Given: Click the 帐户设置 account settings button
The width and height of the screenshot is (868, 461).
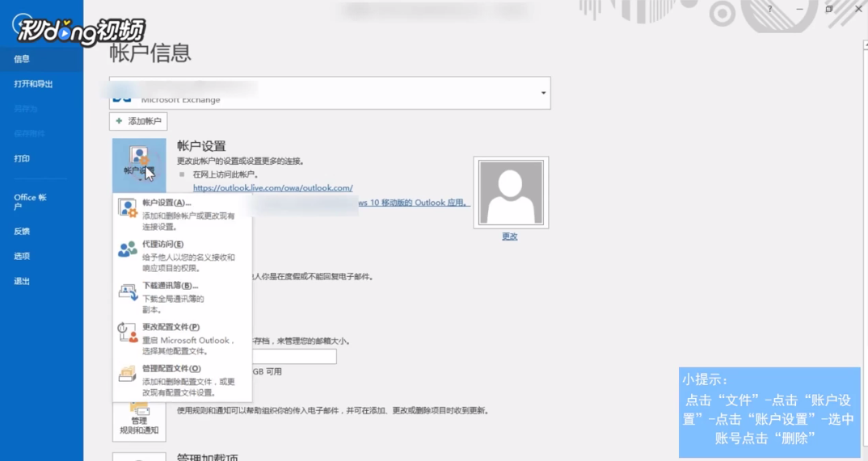Looking at the screenshot, I should click(x=139, y=165).
